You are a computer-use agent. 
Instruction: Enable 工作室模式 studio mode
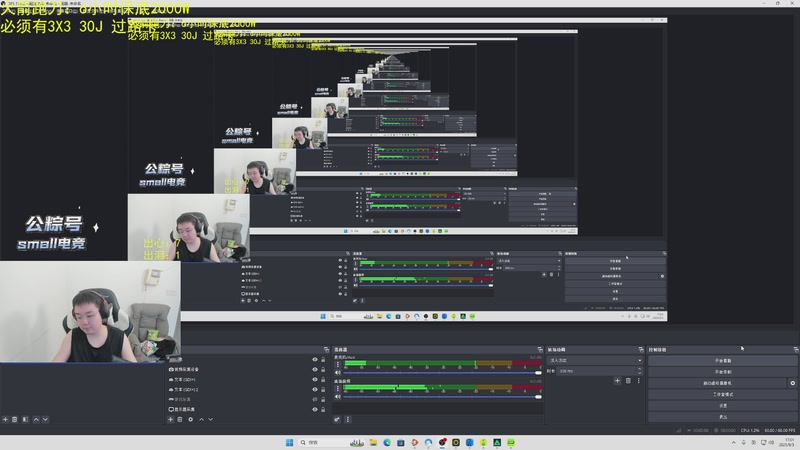[723, 394]
